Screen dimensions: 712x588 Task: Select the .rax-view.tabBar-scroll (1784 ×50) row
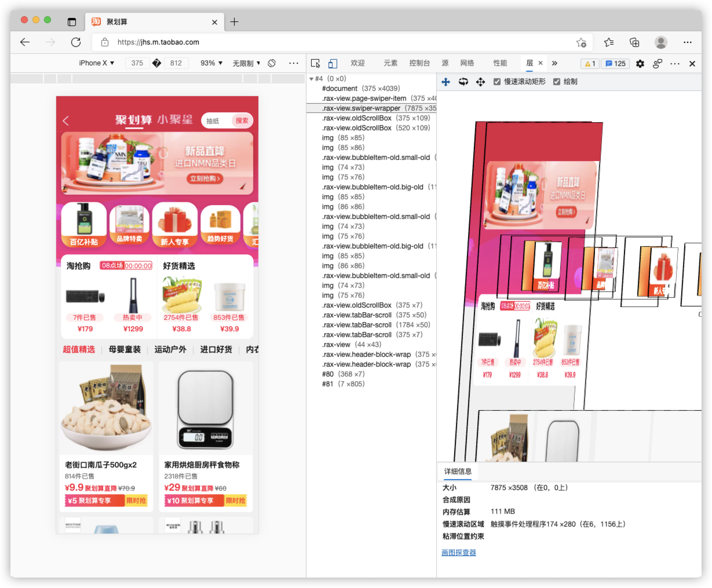[x=371, y=325]
